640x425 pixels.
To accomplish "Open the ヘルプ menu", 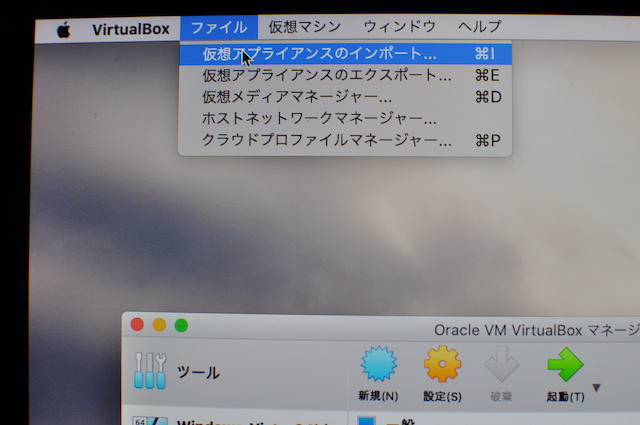I will click(x=479, y=26).
